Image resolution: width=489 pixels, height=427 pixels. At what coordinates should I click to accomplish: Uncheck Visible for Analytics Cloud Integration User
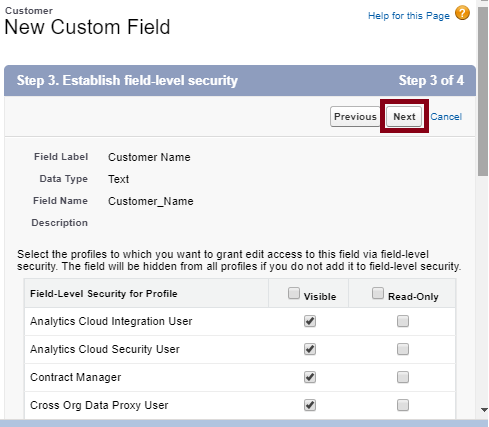[310, 321]
